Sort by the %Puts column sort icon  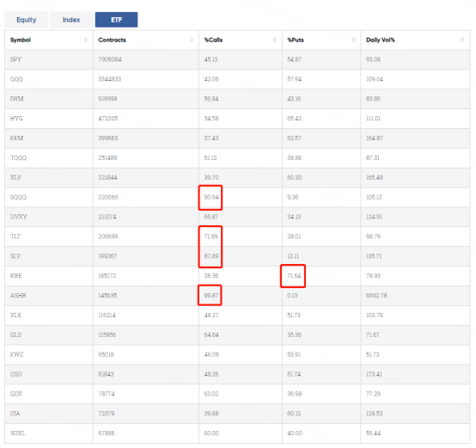point(353,40)
